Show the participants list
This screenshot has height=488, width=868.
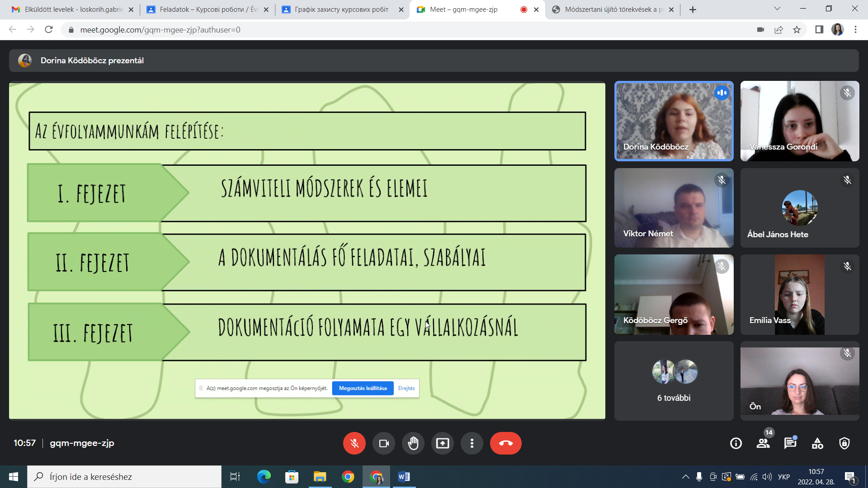(763, 443)
